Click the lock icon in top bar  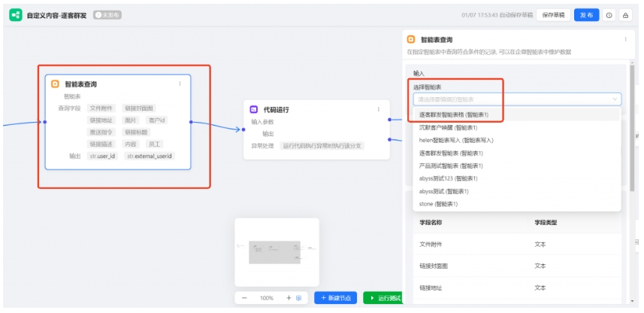pos(625,15)
